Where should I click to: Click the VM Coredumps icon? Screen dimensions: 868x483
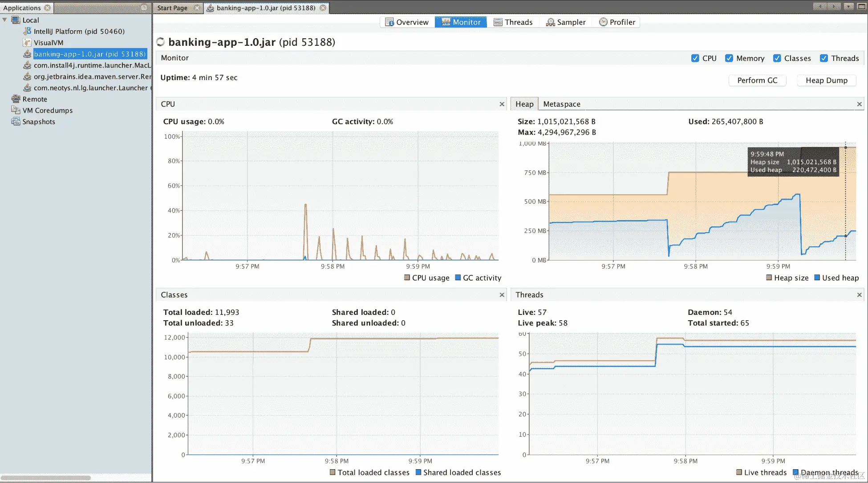16,110
